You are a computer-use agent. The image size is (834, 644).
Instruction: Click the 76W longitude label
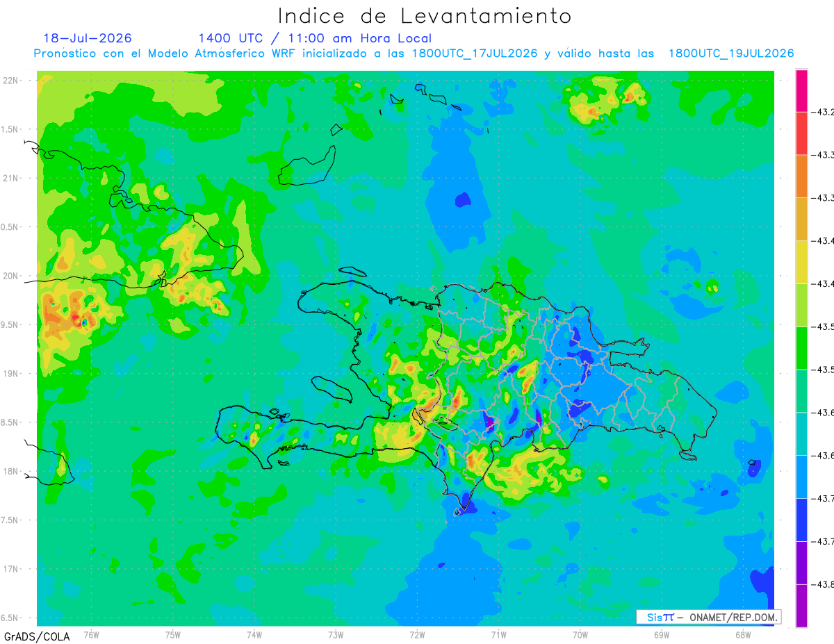pyautogui.click(x=91, y=634)
